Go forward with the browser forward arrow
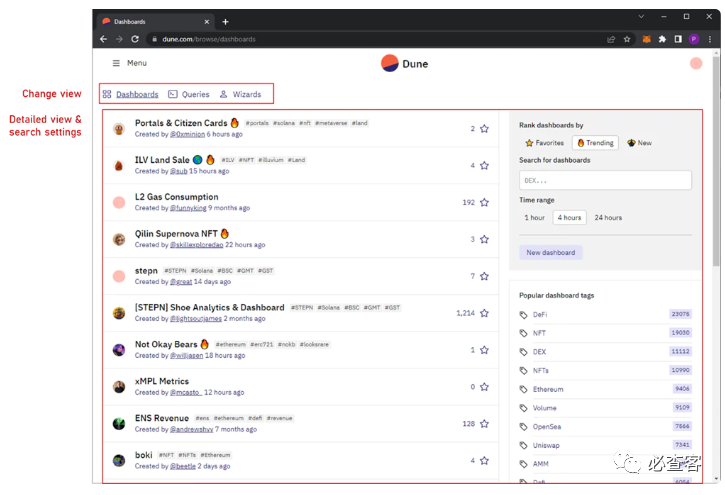Screen dimensions: 725x495 [x=119, y=39]
